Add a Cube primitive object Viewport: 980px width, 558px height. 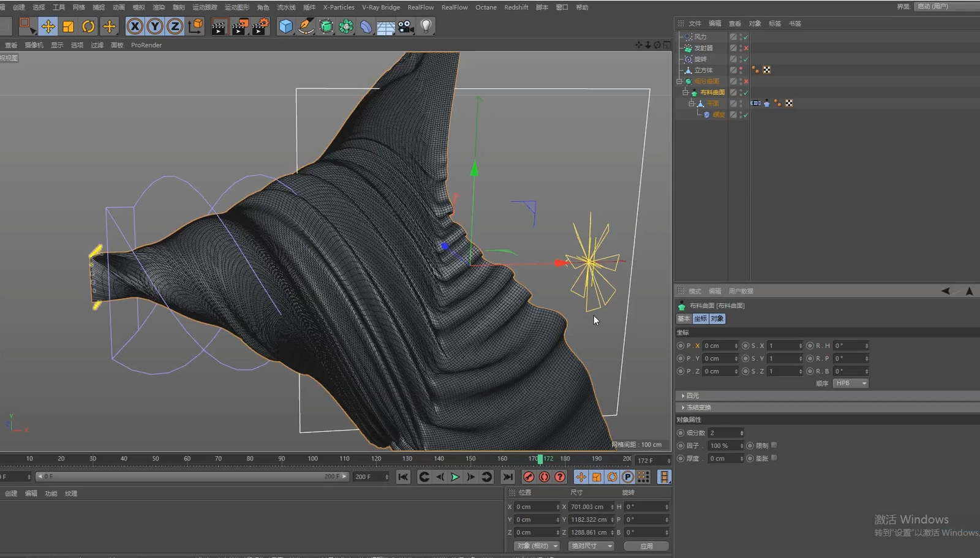pyautogui.click(x=285, y=26)
